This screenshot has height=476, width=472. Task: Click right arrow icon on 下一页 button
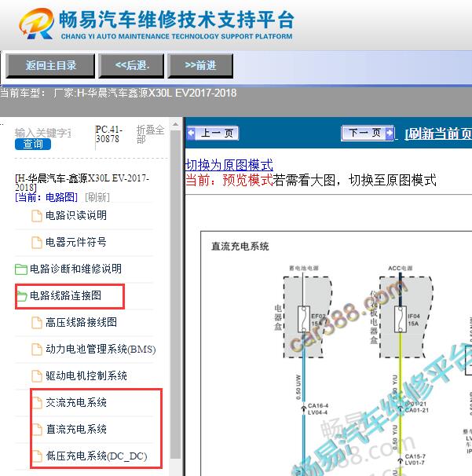[389, 133]
